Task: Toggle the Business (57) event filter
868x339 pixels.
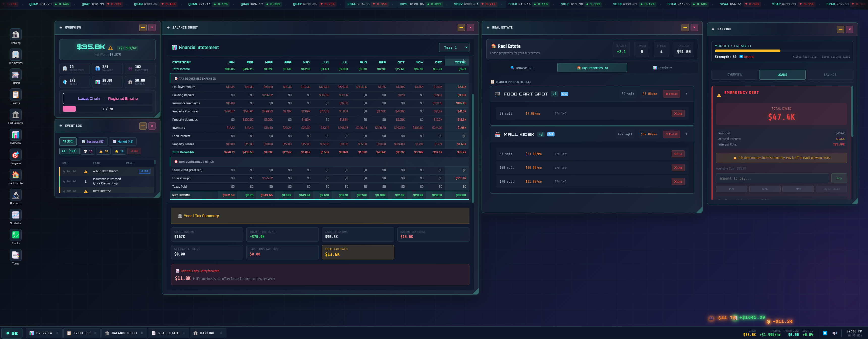Action: tap(93, 141)
